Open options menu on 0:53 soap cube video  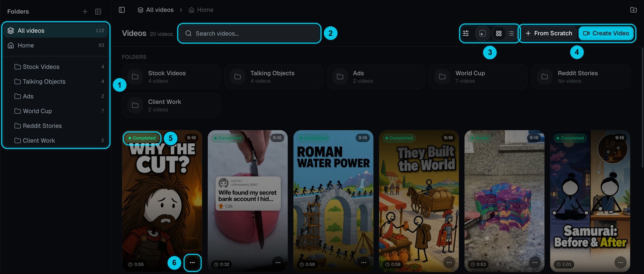(x=535, y=263)
